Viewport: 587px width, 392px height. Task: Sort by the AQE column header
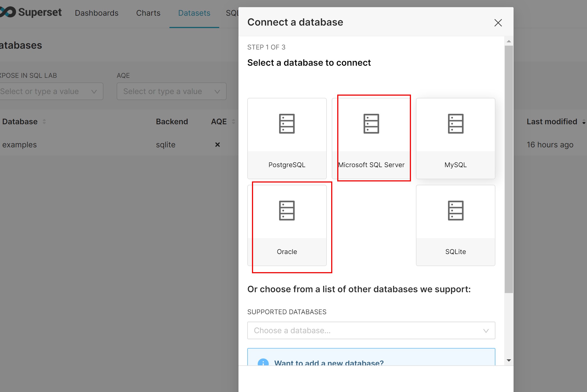223,122
